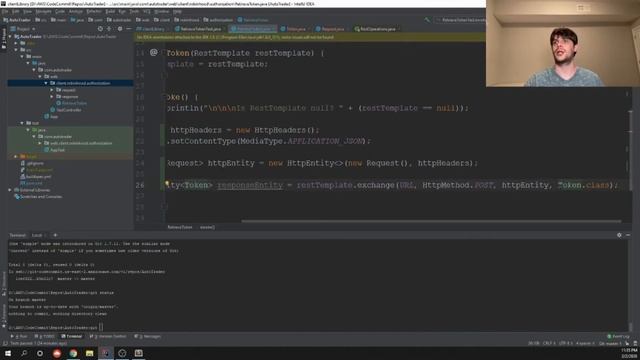The image size is (640, 360).
Task: Select Scratches and Consoles in project tree
Action: [x=38, y=197]
